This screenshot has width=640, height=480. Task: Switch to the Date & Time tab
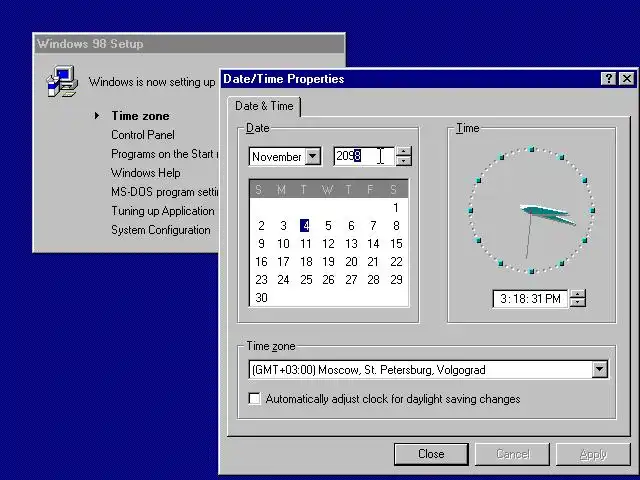264,106
